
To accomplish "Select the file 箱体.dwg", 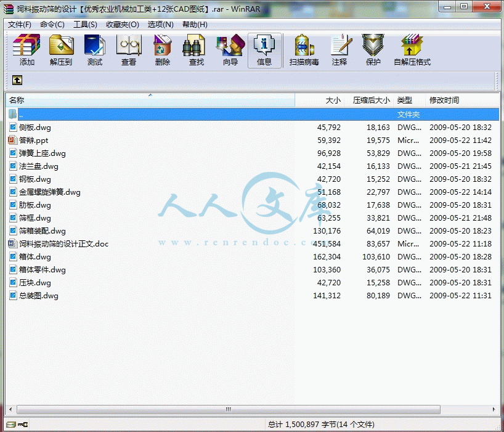I will 35,257.
